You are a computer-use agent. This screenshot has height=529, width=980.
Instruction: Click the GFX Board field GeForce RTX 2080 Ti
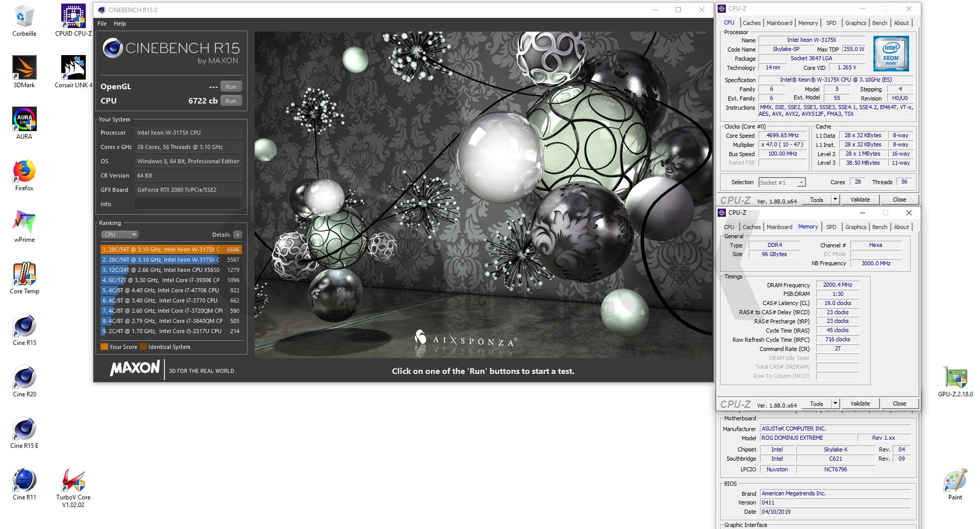tap(188, 190)
